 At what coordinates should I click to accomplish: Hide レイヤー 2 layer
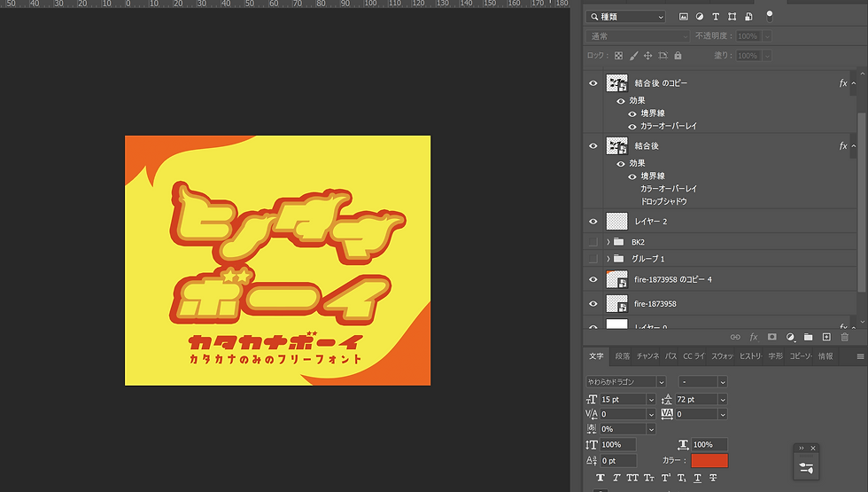pos(593,221)
